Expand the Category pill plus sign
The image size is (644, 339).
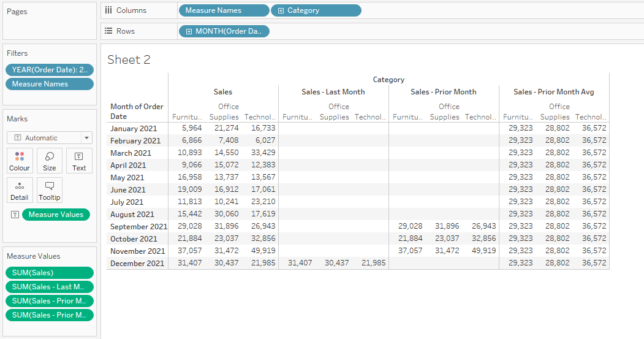point(281,10)
